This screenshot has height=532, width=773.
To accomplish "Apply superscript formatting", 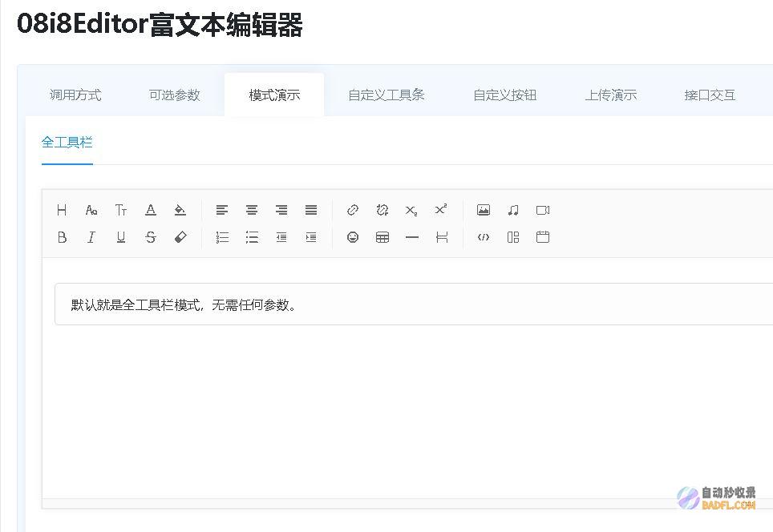I will (441, 209).
